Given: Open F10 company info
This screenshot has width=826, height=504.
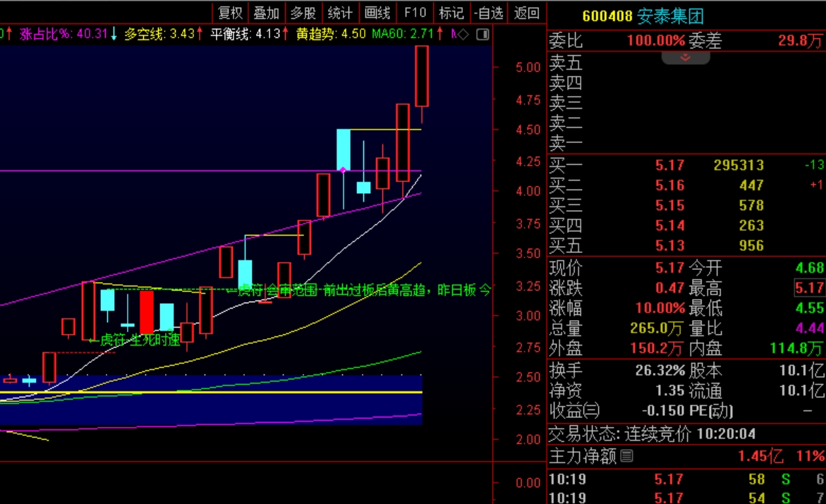Looking at the screenshot, I should click(x=415, y=13).
